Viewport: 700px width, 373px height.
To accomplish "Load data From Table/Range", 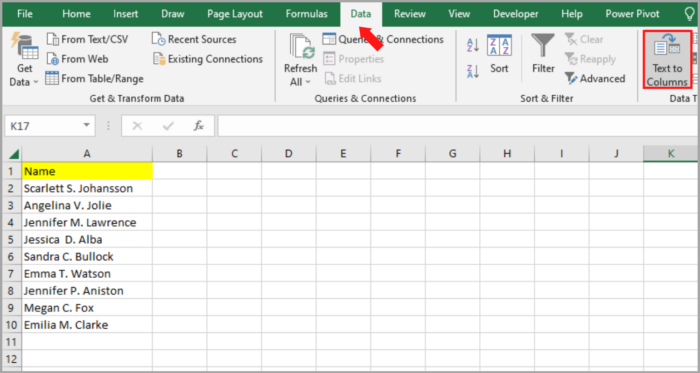I will click(x=95, y=79).
